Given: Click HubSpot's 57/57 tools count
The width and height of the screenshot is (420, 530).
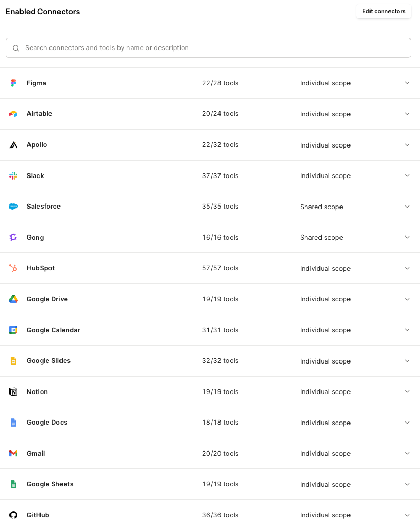Looking at the screenshot, I should [220, 268].
